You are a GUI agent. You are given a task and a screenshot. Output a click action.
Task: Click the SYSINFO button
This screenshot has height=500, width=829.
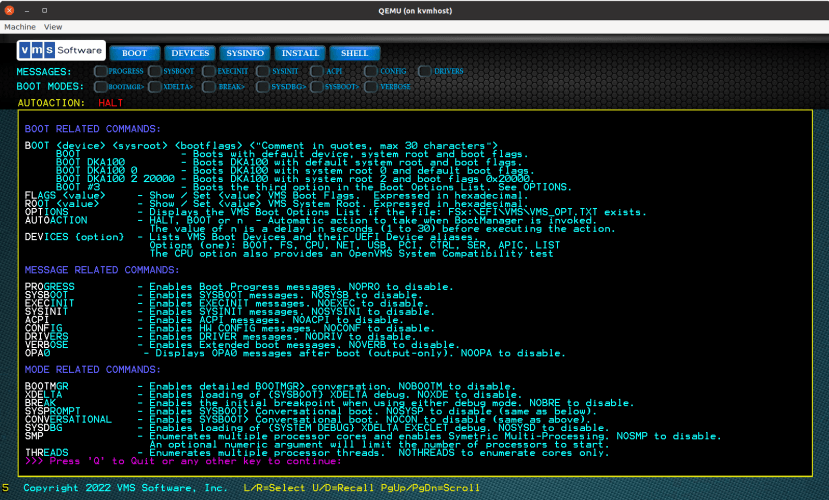[245, 53]
